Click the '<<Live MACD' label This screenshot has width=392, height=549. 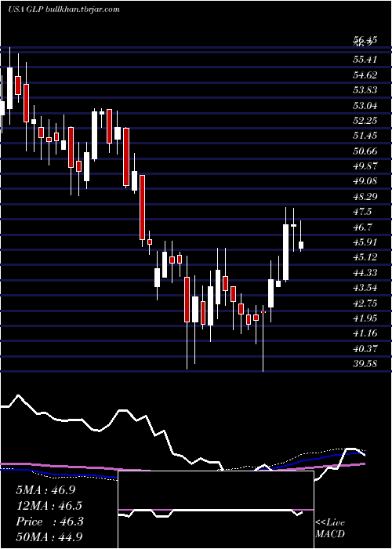tap(330, 528)
